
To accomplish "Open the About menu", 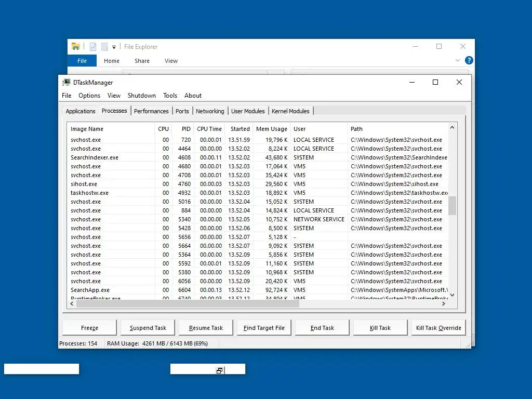I will (193, 96).
